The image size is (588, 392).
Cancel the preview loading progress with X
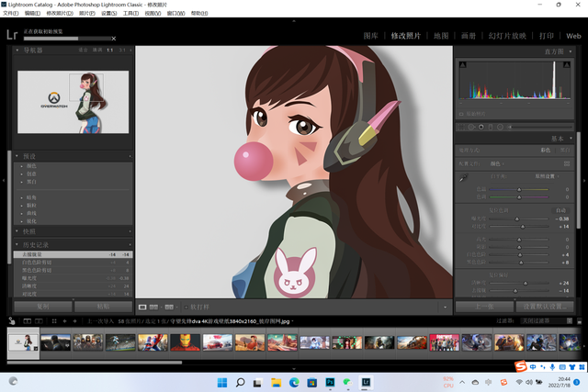click(114, 39)
